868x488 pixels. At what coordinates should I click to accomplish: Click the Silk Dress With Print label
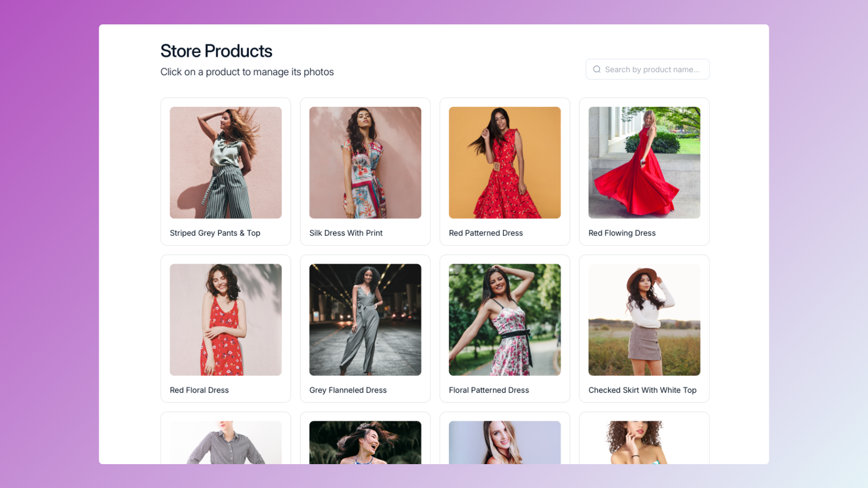(346, 233)
